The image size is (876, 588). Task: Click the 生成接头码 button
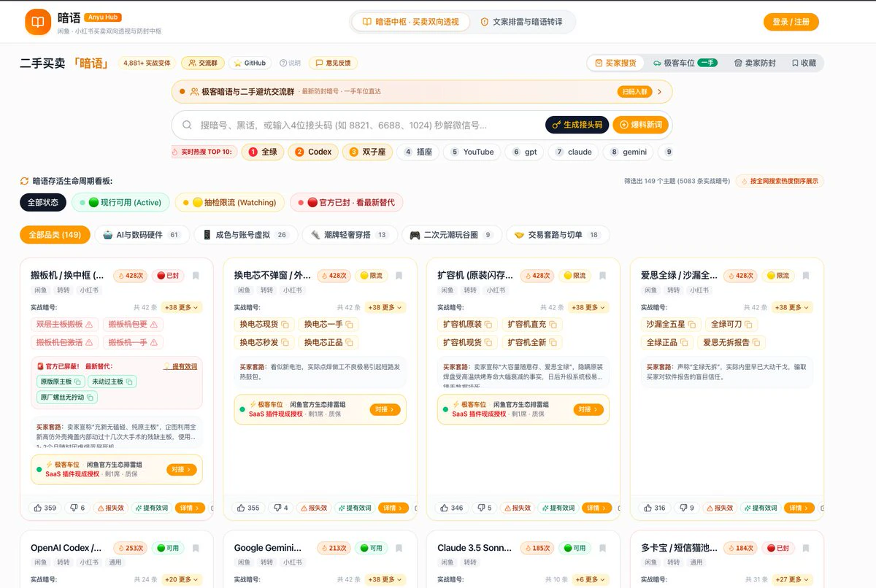[577, 125]
